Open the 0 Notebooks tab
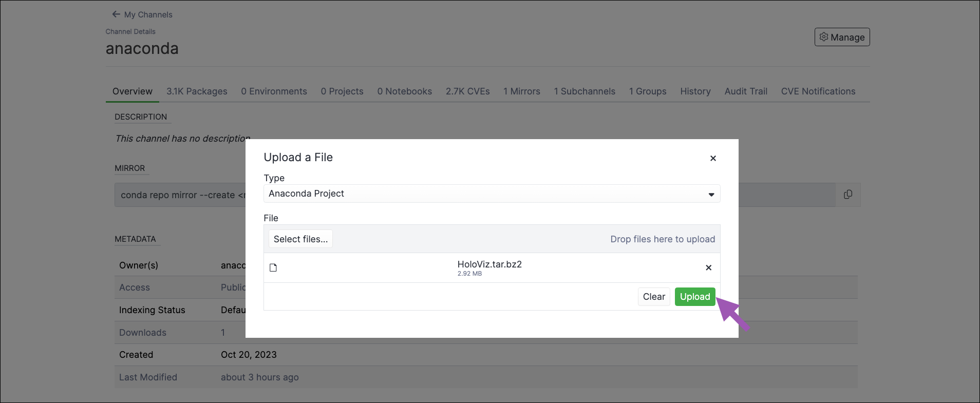This screenshot has width=980, height=403. pos(404,91)
